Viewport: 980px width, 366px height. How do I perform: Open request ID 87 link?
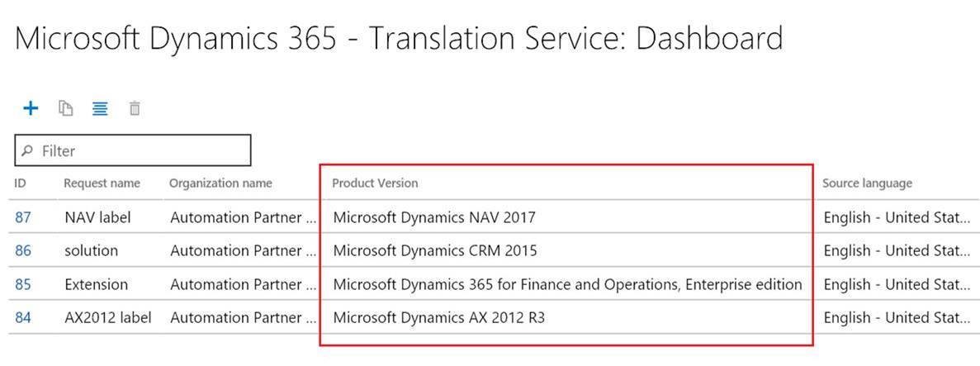tap(23, 218)
